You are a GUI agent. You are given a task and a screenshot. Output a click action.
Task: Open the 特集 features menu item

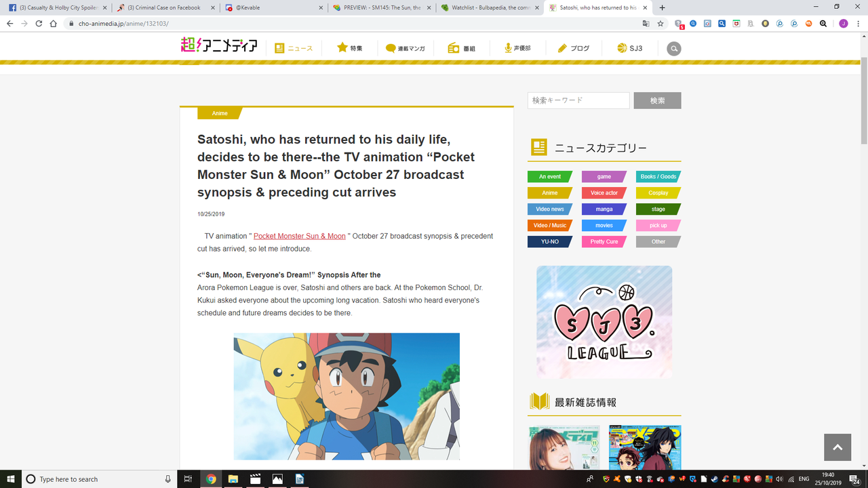350,48
